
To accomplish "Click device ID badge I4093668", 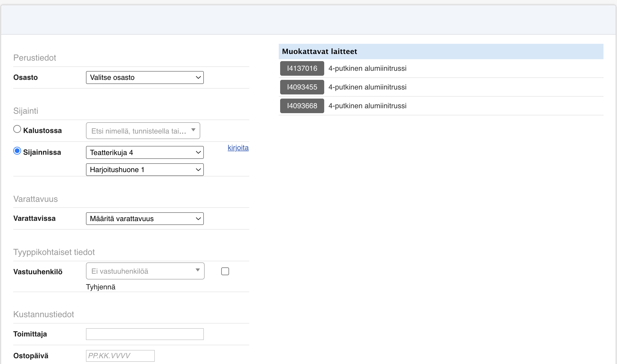I will pyautogui.click(x=302, y=106).
